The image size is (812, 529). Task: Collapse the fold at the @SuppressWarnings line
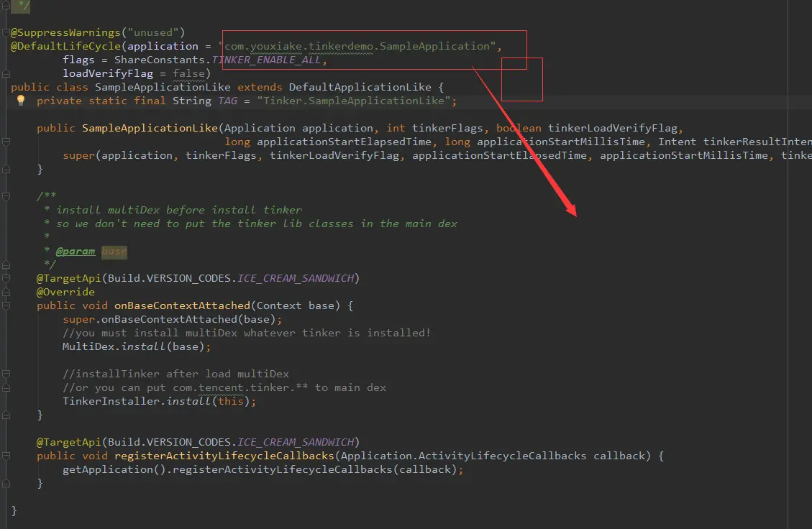(x=6, y=32)
